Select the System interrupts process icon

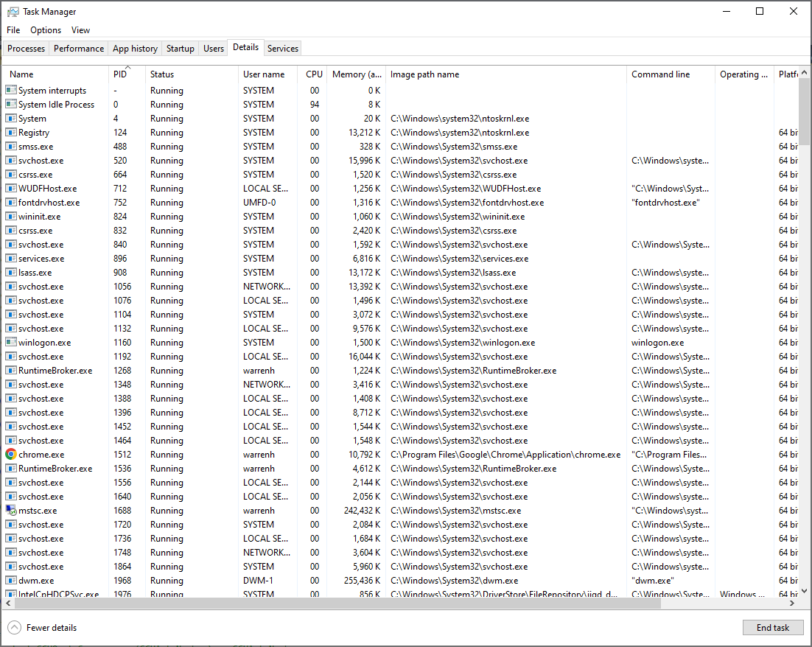pos(11,90)
